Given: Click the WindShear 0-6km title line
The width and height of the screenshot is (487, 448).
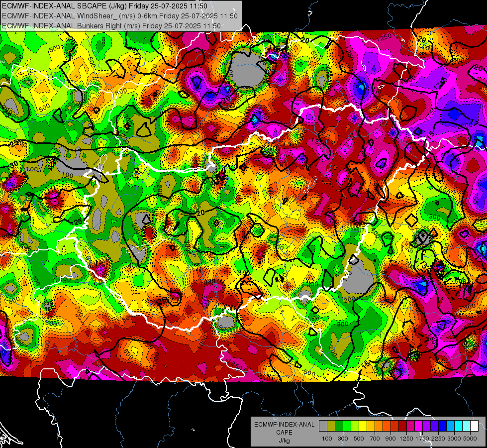Looking at the screenshot, I should coord(119,16).
